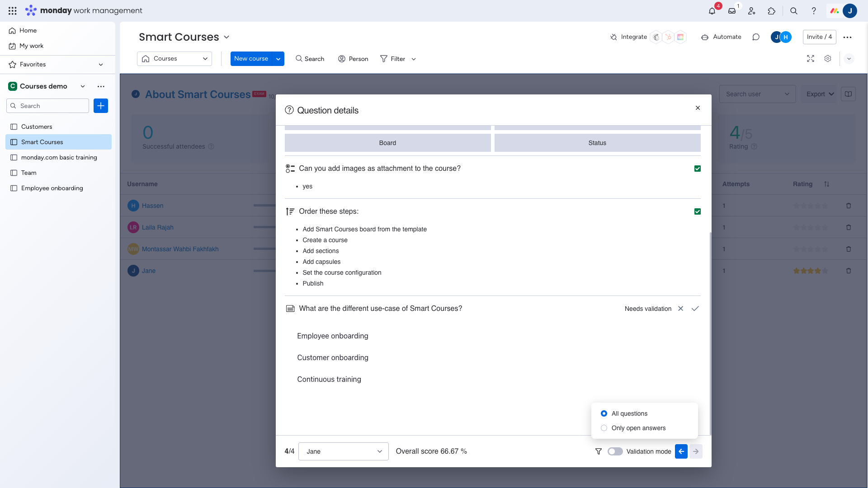
Task: Click the Person filter button
Action: coord(353,59)
